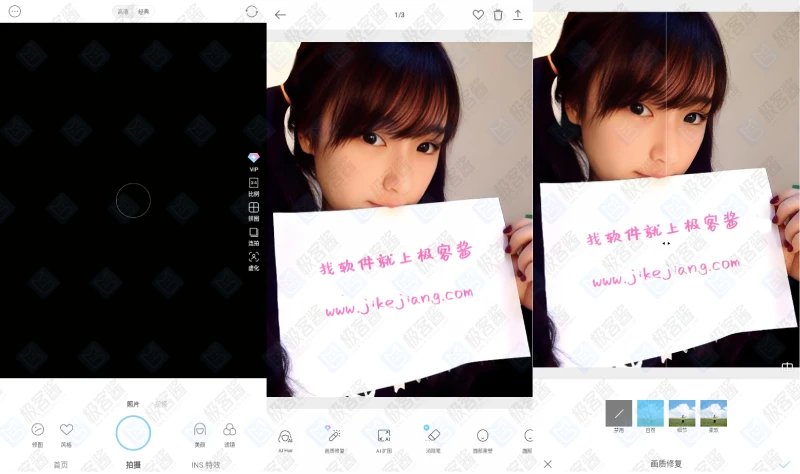
Task: Confirm the 画质修复 edit with the checkmark
Action: (784, 464)
